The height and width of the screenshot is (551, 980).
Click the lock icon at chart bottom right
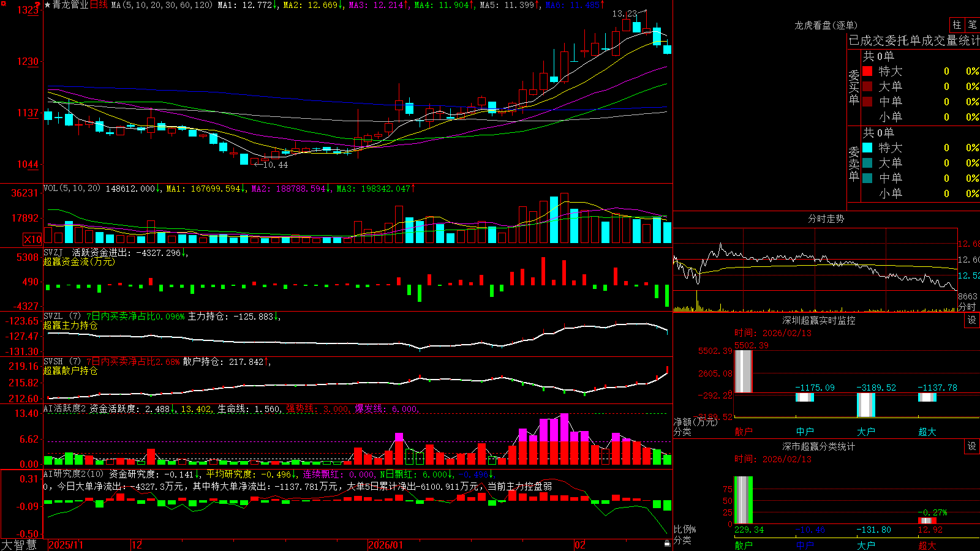point(667,544)
